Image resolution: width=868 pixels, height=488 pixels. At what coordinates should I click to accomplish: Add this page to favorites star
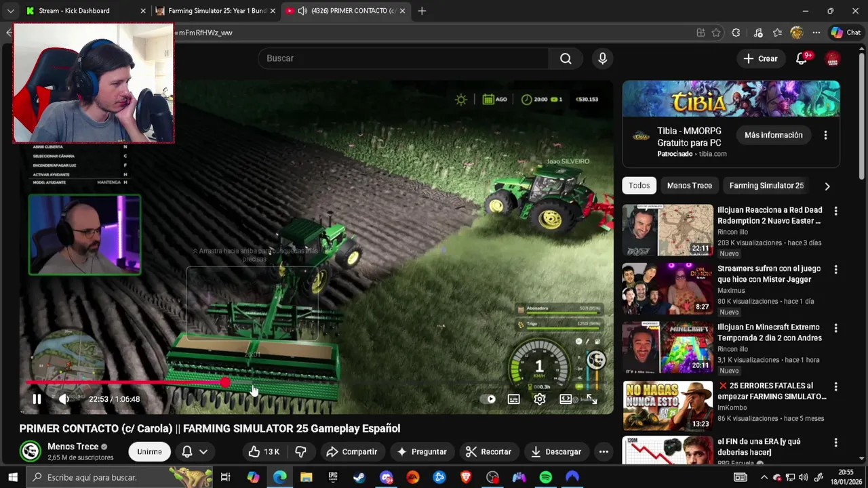pyautogui.click(x=716, y=33)
